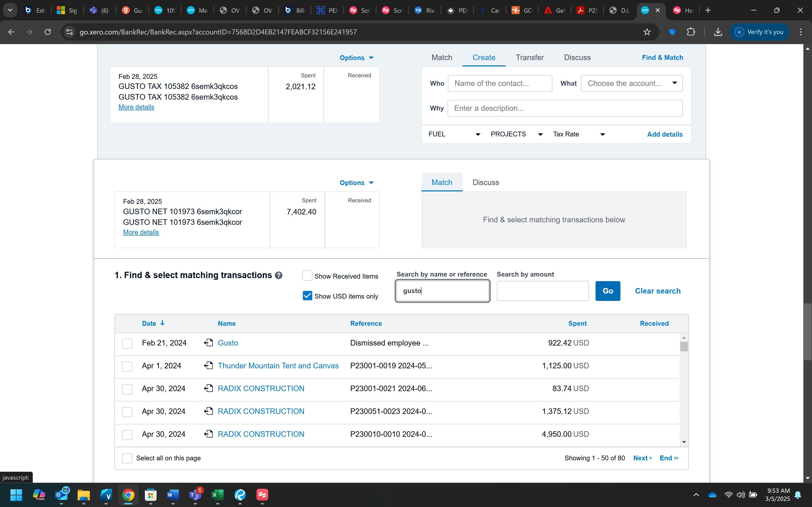Reload the page with refresh icon
This screenshot has height=507, width=812.
pos(48,32)
